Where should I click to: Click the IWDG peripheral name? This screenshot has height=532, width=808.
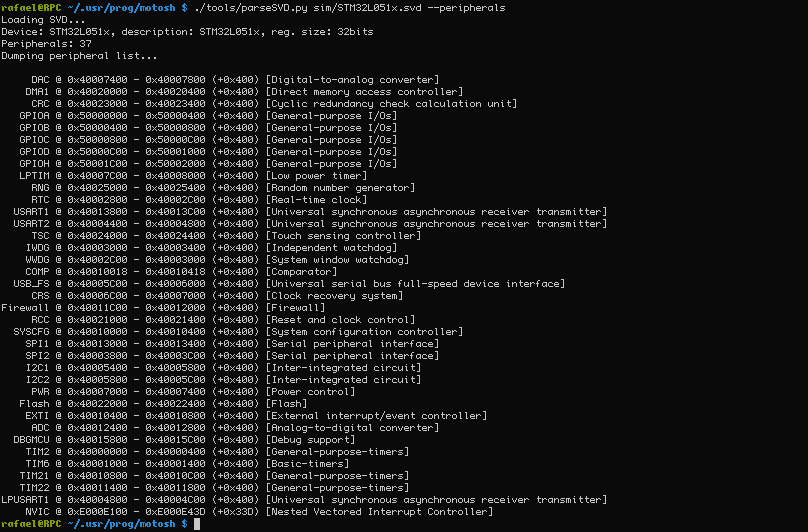[37, 247]
